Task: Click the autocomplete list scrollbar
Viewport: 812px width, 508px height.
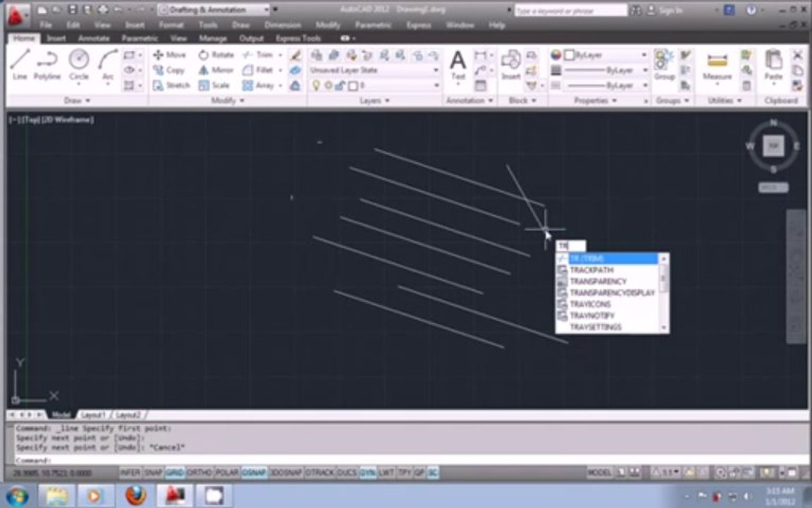Action: 664,293
